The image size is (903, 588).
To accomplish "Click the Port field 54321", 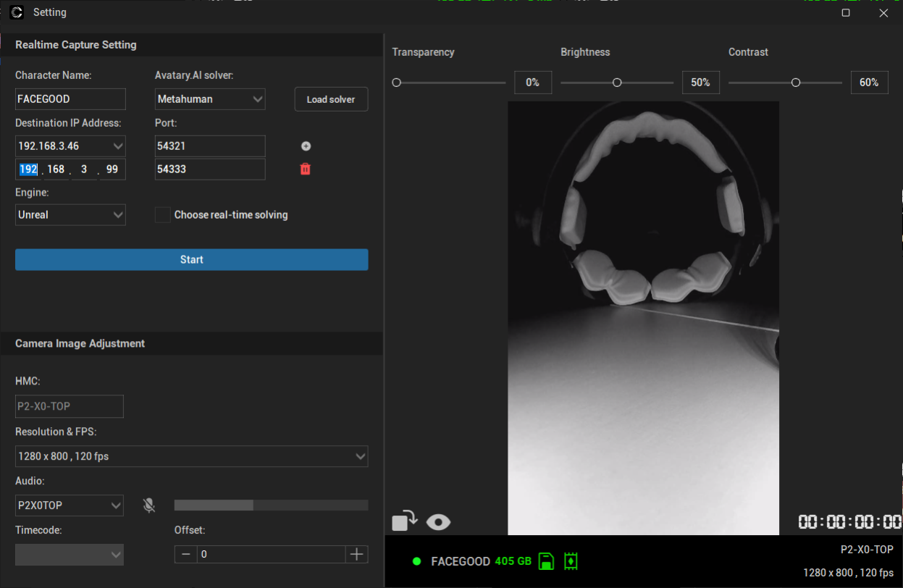I will coord(210,146).
